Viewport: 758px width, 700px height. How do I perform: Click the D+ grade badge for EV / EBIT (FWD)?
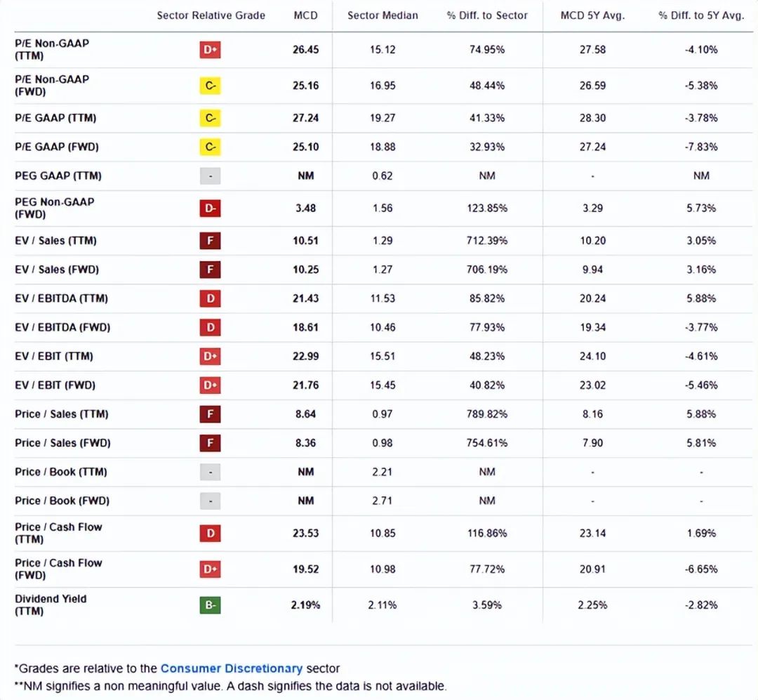pos(210,385)
